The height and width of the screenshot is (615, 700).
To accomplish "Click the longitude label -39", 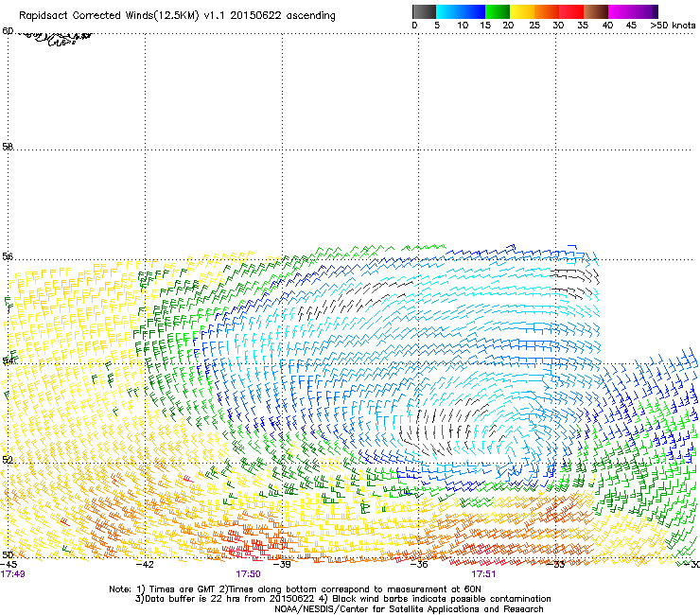I will click(x=282, y=565).
